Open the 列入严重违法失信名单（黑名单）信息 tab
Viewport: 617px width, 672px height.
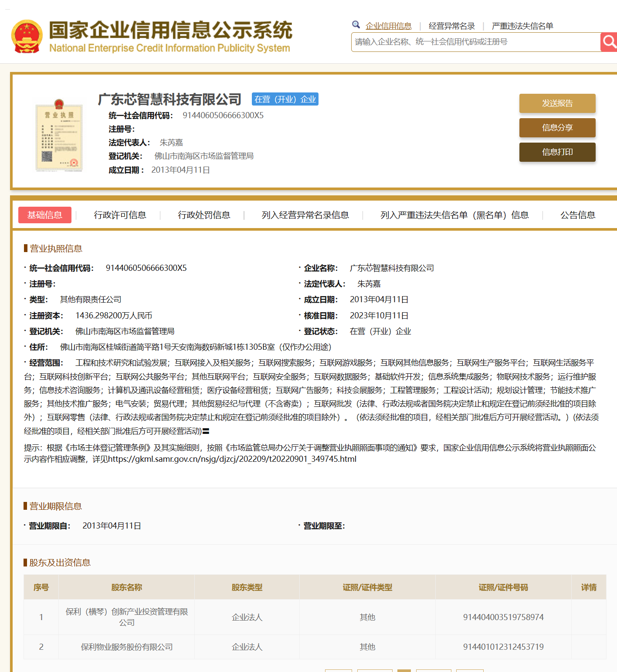pyautogui.click(x=454, y=215)
